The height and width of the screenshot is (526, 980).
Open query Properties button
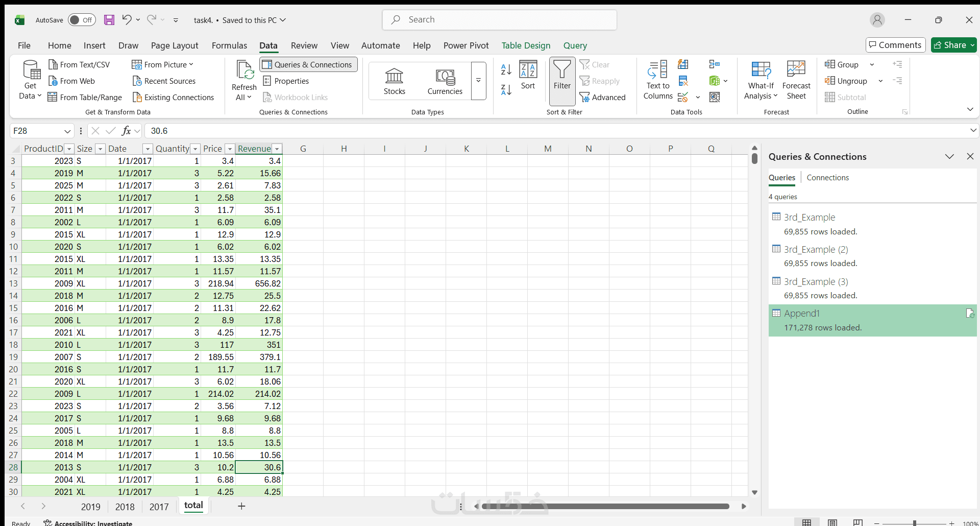[x=286, y=81]
